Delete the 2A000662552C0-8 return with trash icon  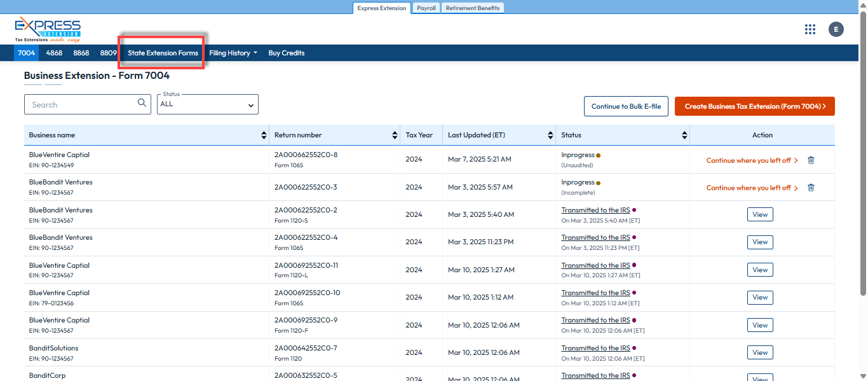click(811, 160)
